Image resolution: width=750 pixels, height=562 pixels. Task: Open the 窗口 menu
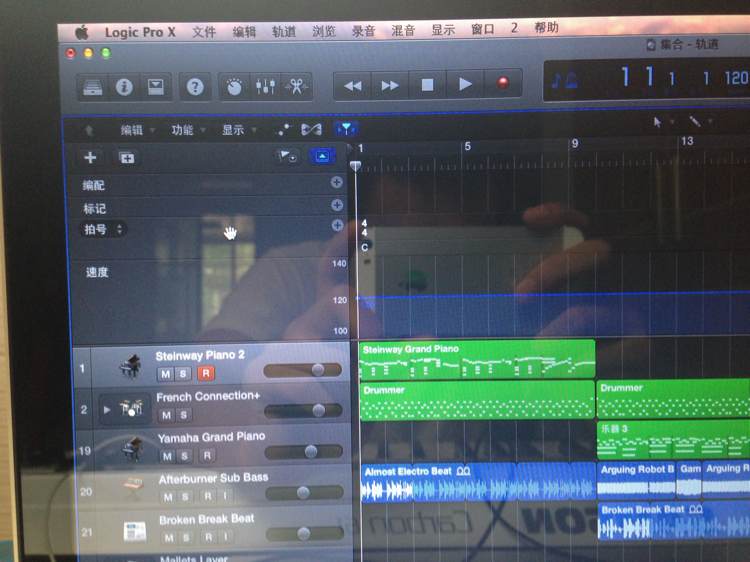click(x=482, y=29)
